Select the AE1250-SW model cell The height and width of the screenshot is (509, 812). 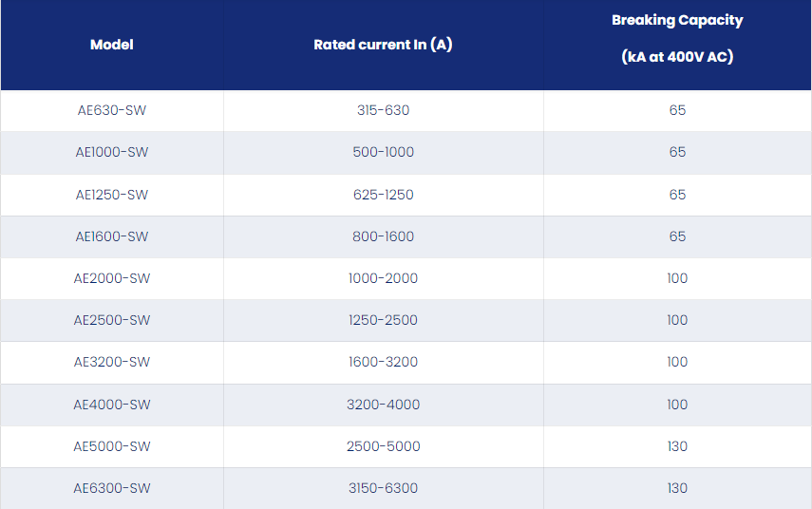pos(112,195)
